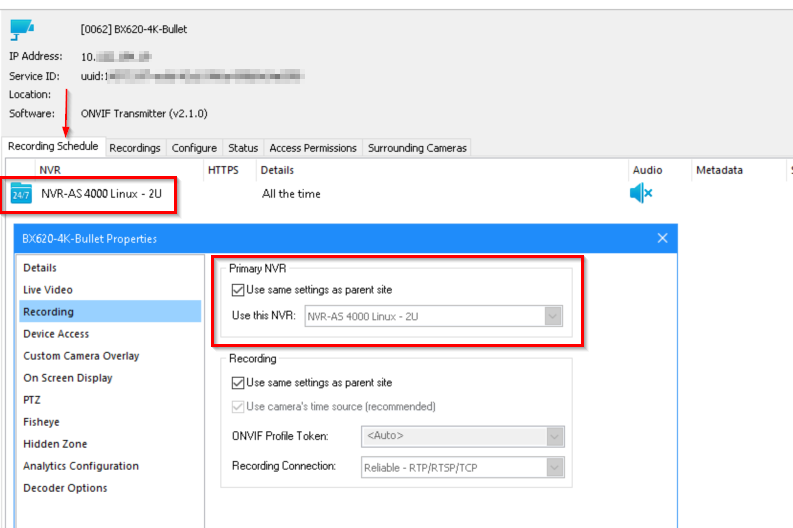This screenshot has height=528, width=793.
Task: Toggle 'Use camera's time source (recommended)' checkbox
Action: [238, 407]
